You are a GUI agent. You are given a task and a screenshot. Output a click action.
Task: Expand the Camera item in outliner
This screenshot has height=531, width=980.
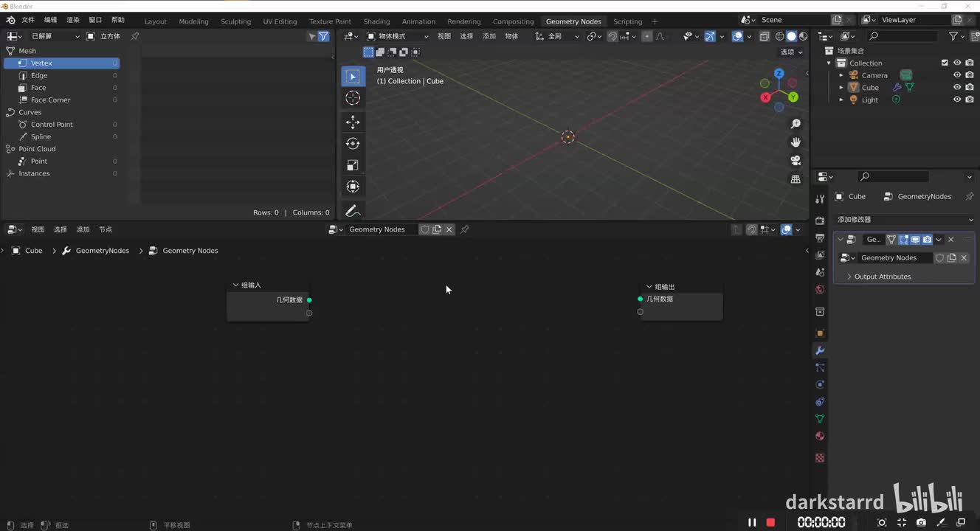pyautogui.click(x=841, y=75)
